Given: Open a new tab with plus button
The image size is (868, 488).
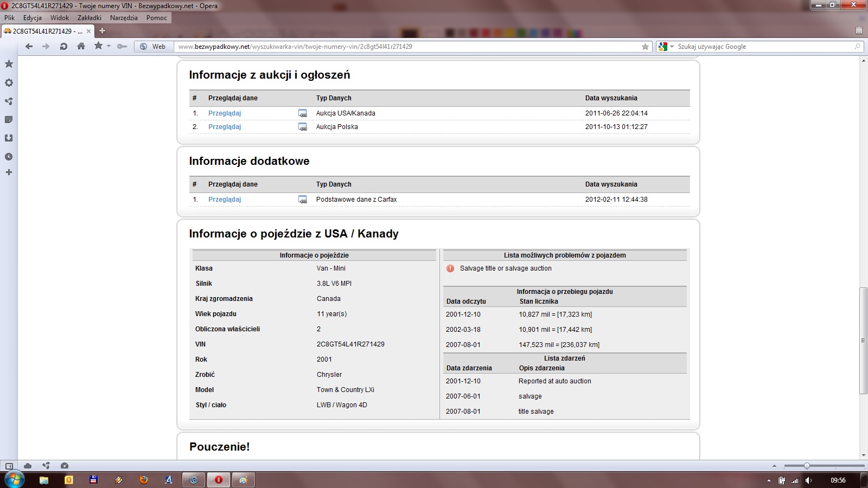Looking at the screenshot, I should (102, 31).
